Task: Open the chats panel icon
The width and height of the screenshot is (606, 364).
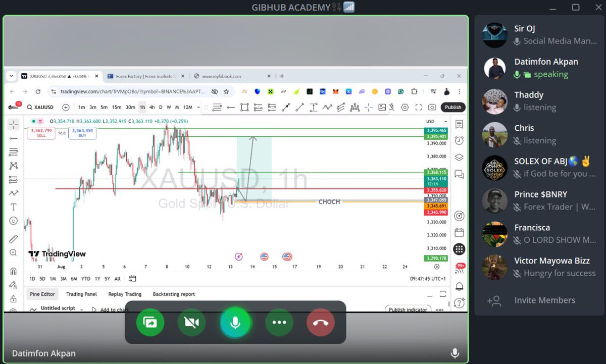Action: click(x=459, y=174)
